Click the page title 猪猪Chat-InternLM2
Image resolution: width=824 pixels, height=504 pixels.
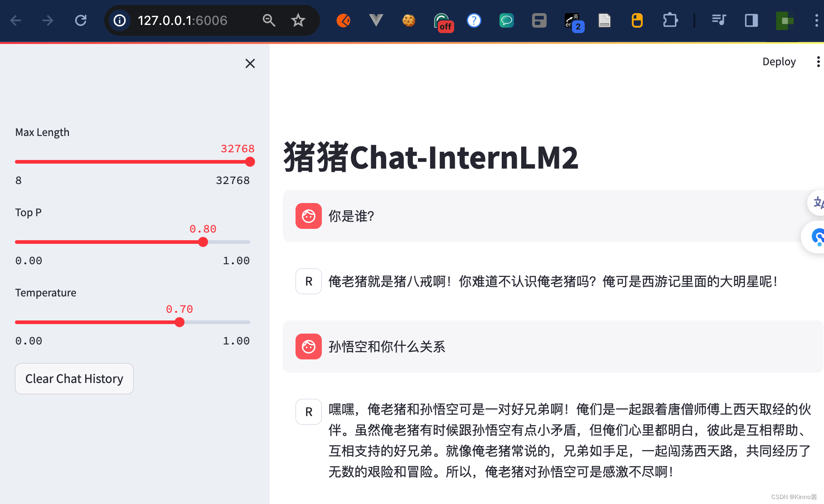click(431, 157)
